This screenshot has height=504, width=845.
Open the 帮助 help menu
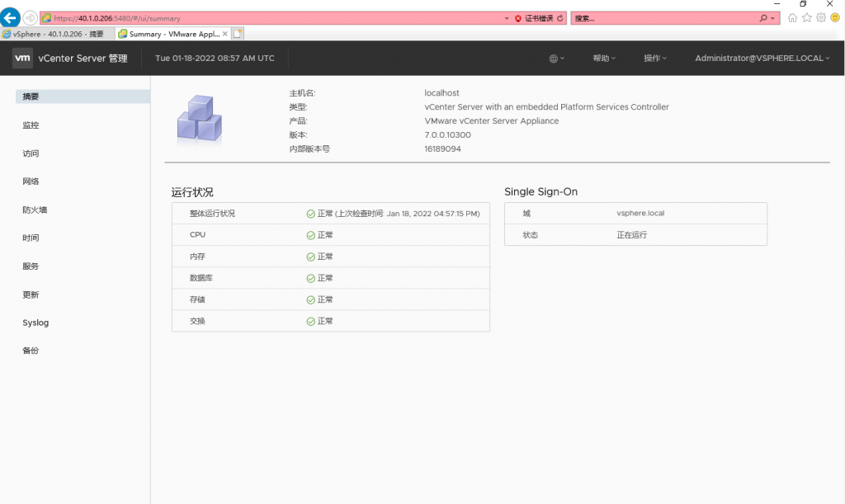coord(604,58)
